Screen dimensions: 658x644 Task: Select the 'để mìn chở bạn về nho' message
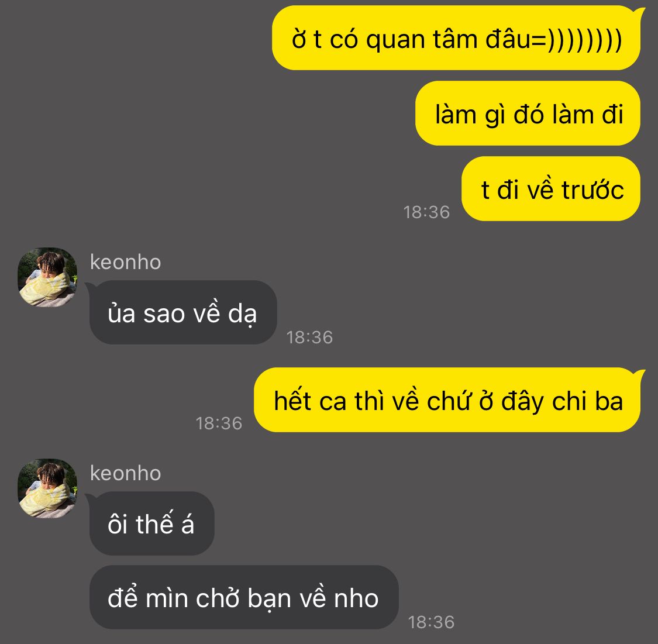click(x=244, y=597)
